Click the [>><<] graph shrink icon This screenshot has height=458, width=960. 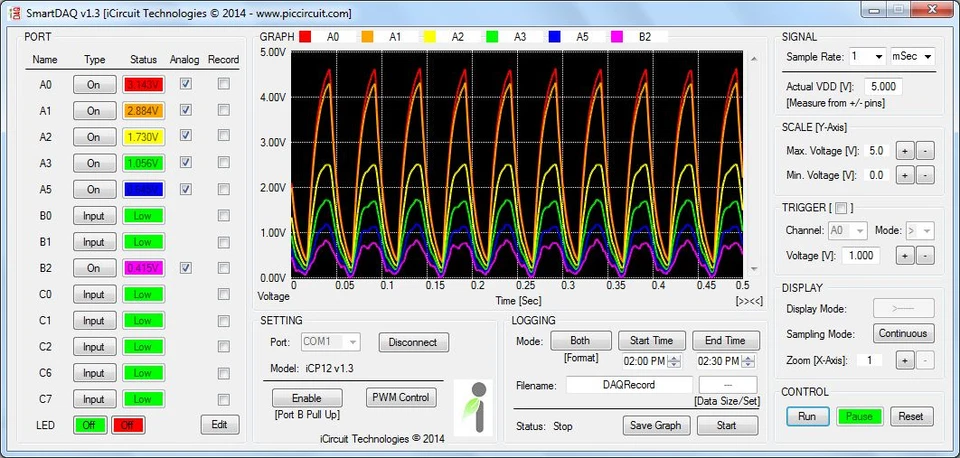point(749,301)
